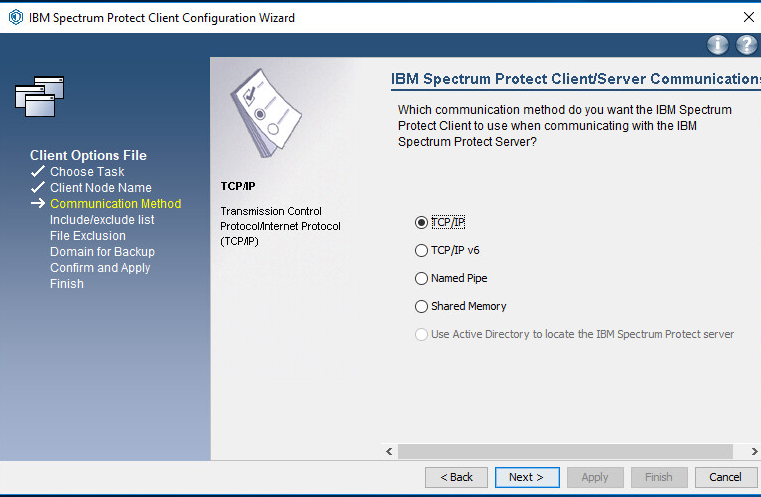761x497 pixels.
Task: Click the Include/exclude list step
Action: coord(102,219)
